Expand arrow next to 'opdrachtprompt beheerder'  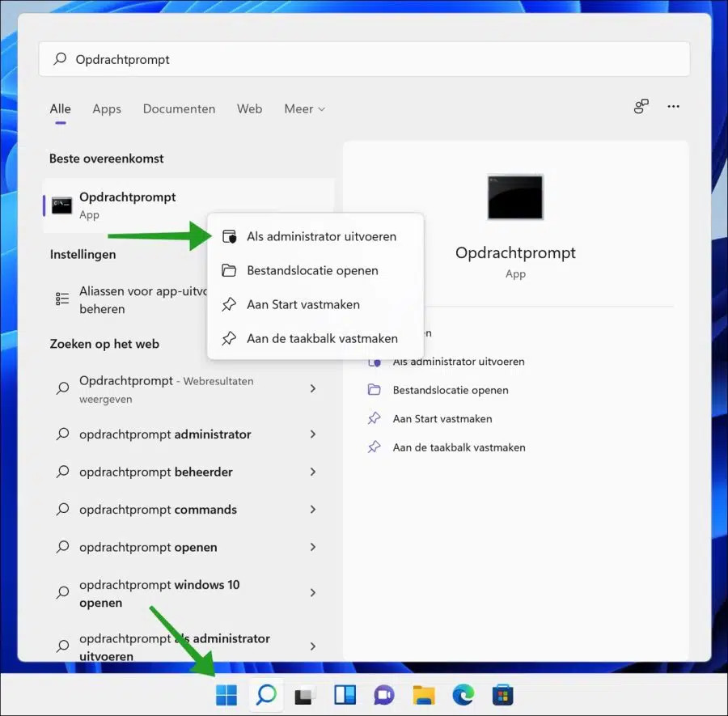(x=313, y=472)
